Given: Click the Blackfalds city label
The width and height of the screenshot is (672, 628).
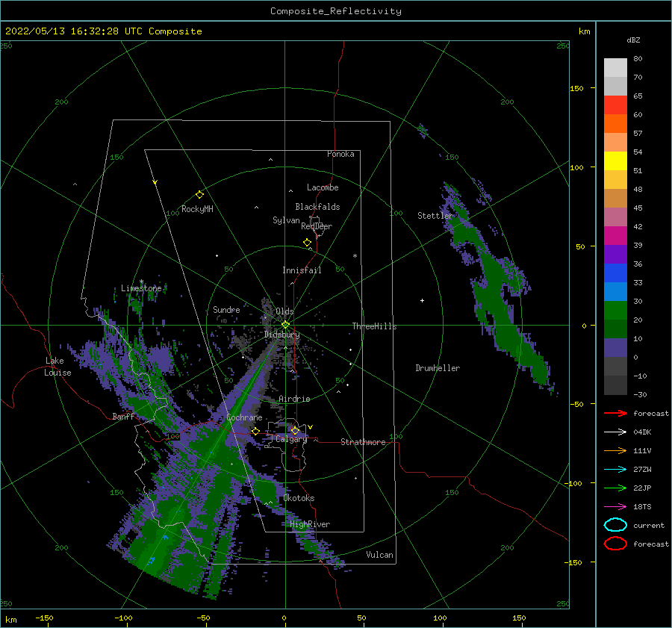Looking at the screenshot, I should (317, 207).
